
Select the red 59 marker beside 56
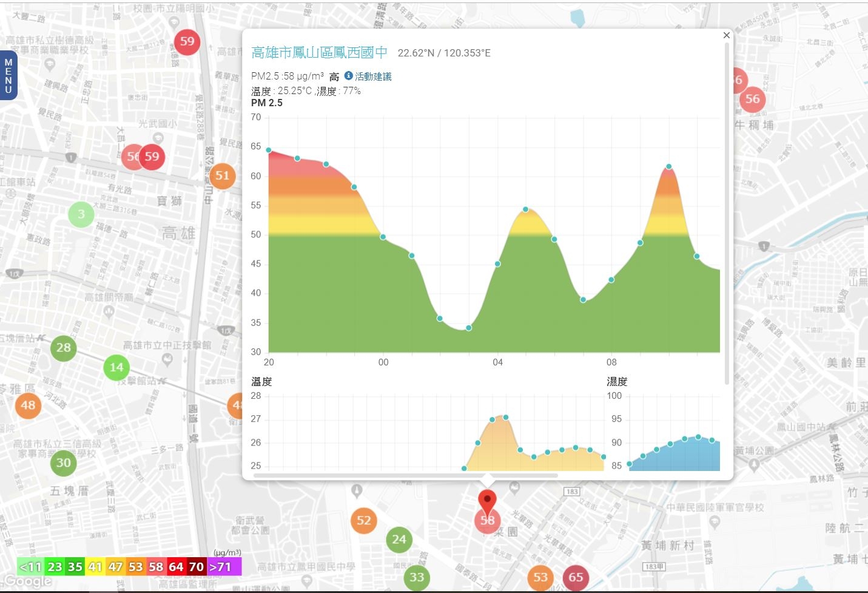click(152, 157)
